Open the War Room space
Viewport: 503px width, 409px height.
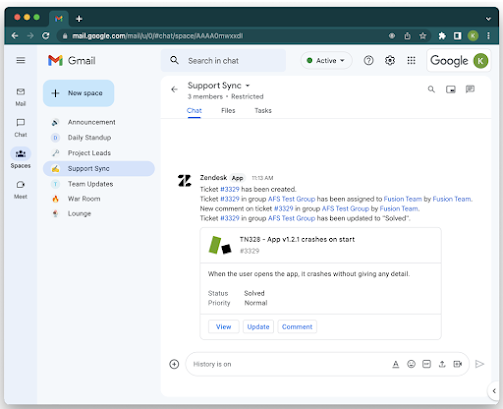[99, 199]
